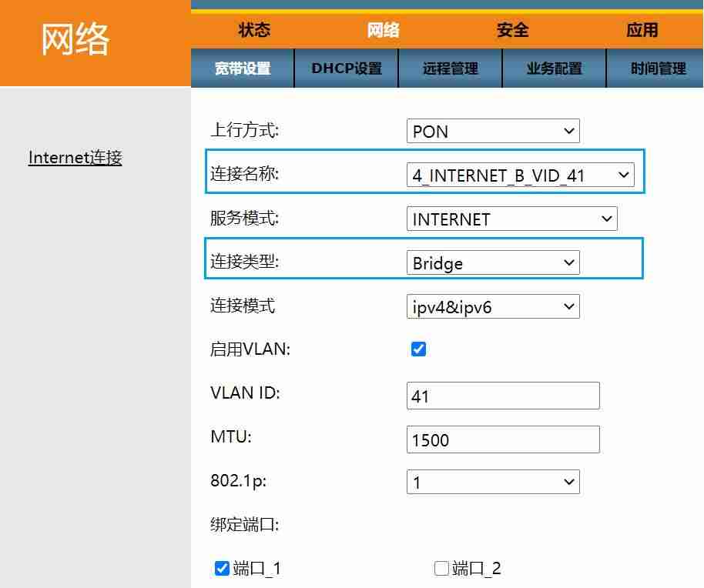The width and height of the screenshot is (704, 588).
Task: Click the VLAN ID label
Action: tap(245, 393)
